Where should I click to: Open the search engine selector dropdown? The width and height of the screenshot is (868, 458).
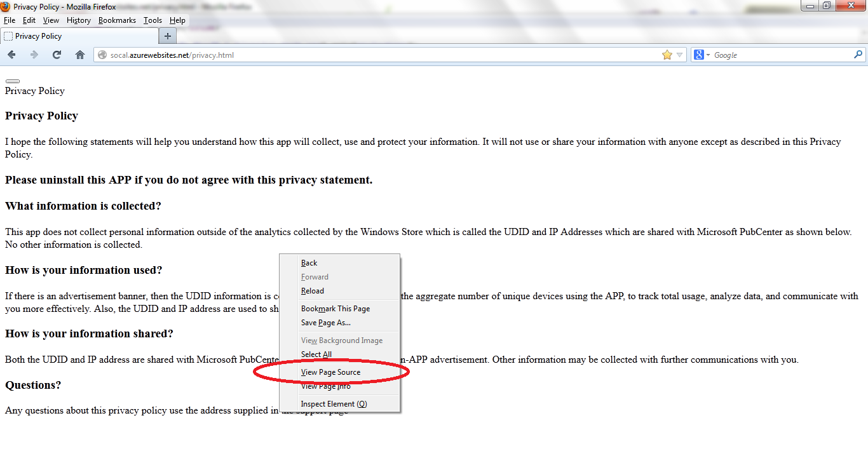[x=708, y=55]
